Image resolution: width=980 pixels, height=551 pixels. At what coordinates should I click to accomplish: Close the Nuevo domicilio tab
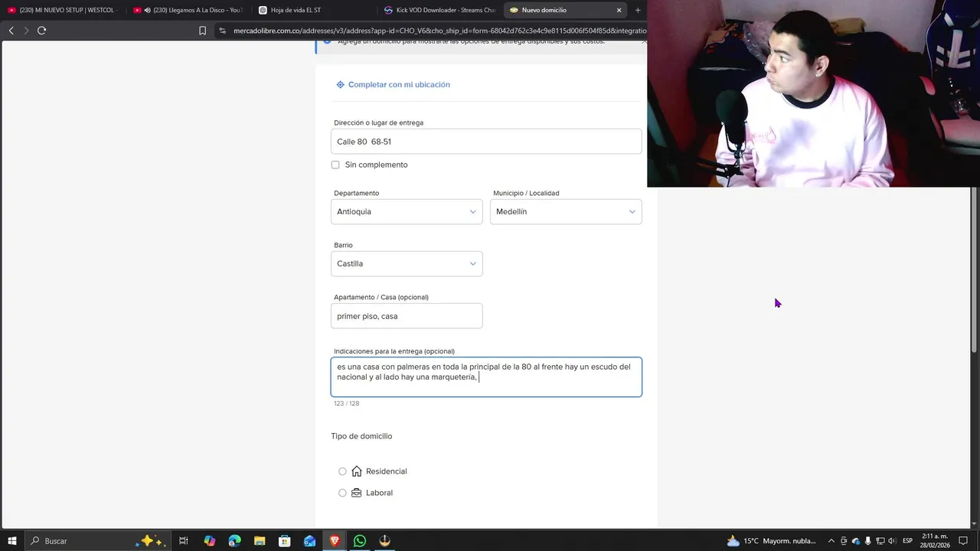point(619,10)
